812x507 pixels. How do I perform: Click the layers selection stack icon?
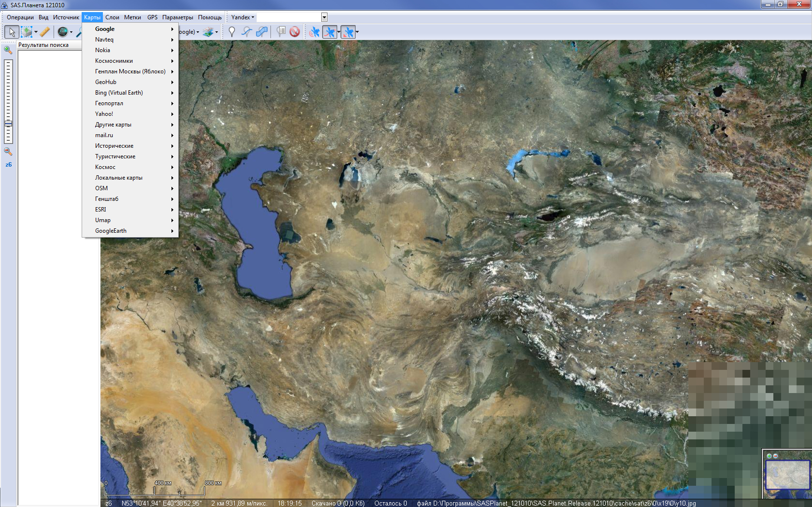pyautogui.click(x=208, y=32)
